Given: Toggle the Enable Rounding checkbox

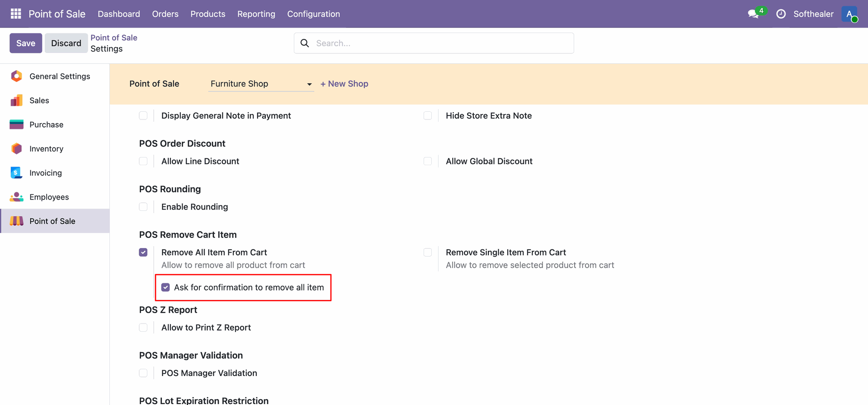Looking at the screenshot, I should (x=143, y=207).
